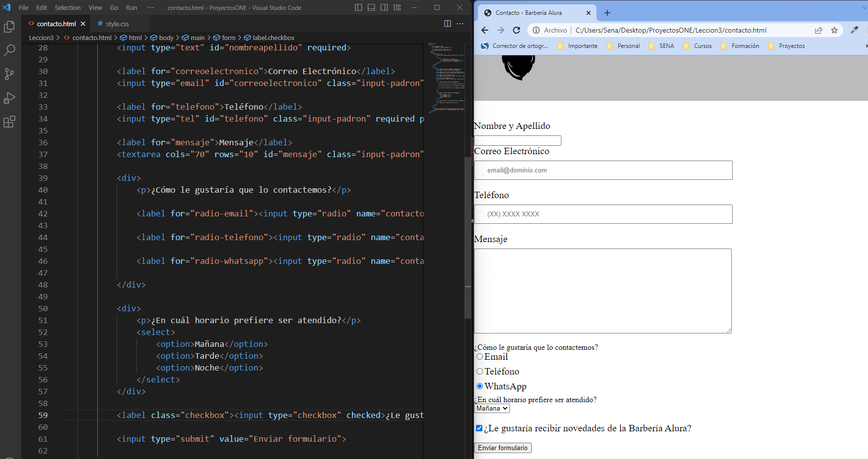Open the Run menu
This screenshot has width=868, height=459.
pyautogui.click(x=131, y=7)
